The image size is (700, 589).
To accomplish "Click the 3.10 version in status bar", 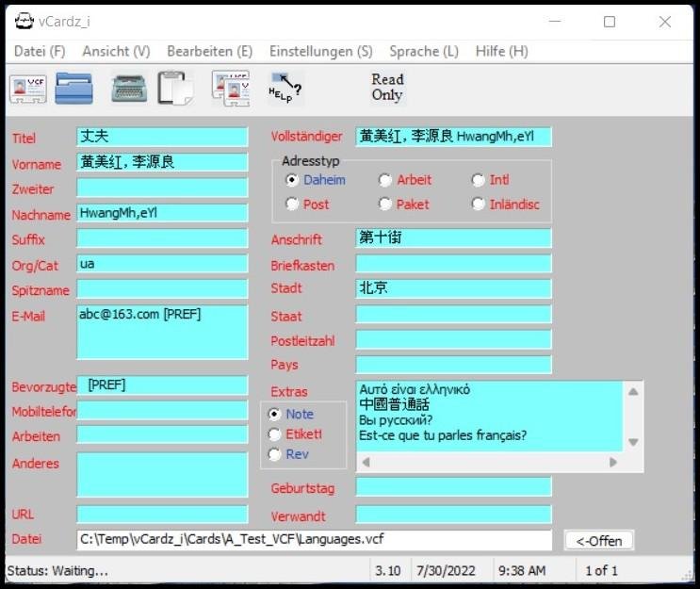I will pyautogui.click(x=387, y=571).
